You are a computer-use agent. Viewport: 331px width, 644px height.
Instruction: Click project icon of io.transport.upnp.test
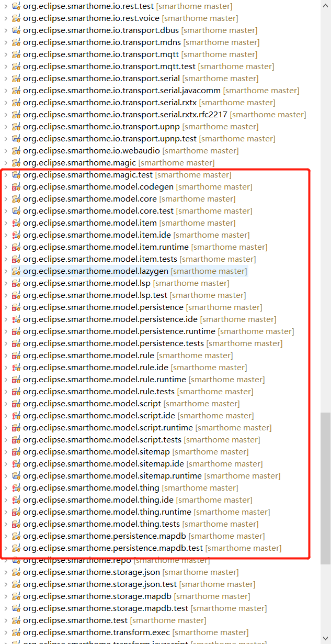(16, 139)
